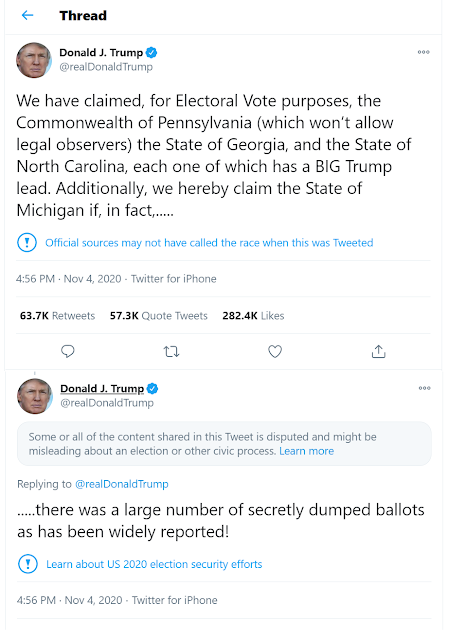Screen dimensions: 466x639
Task: Click the @realDonaldTrump mention after 'Replying to'
Action: pos(121,484)
